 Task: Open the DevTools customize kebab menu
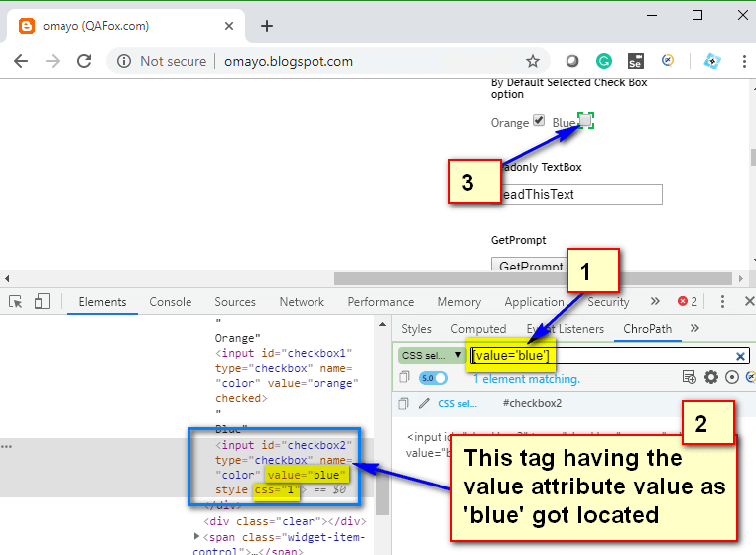click(722, 301)
